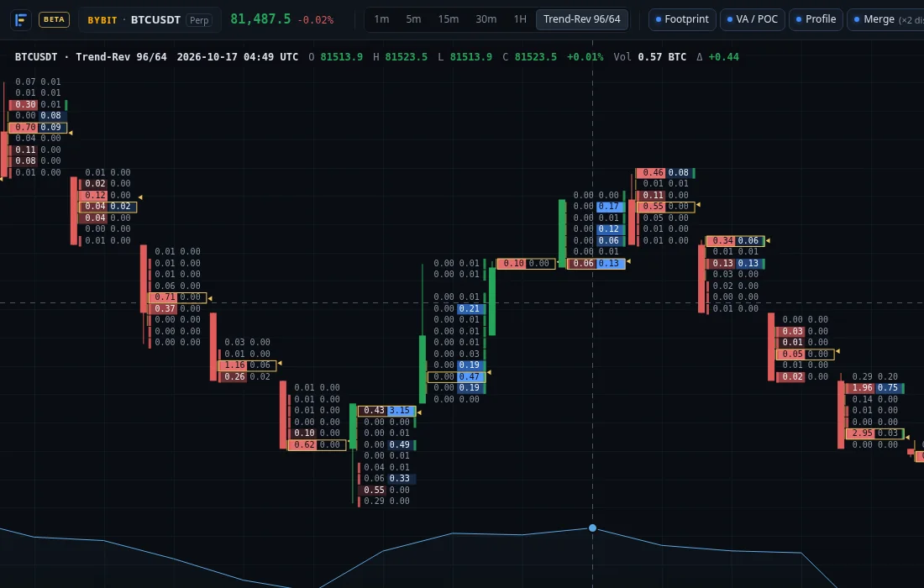924x588 pixels.
Task: Click the 1.16 0.06 POC footprint cell
Action: click(x=247, y=365)
